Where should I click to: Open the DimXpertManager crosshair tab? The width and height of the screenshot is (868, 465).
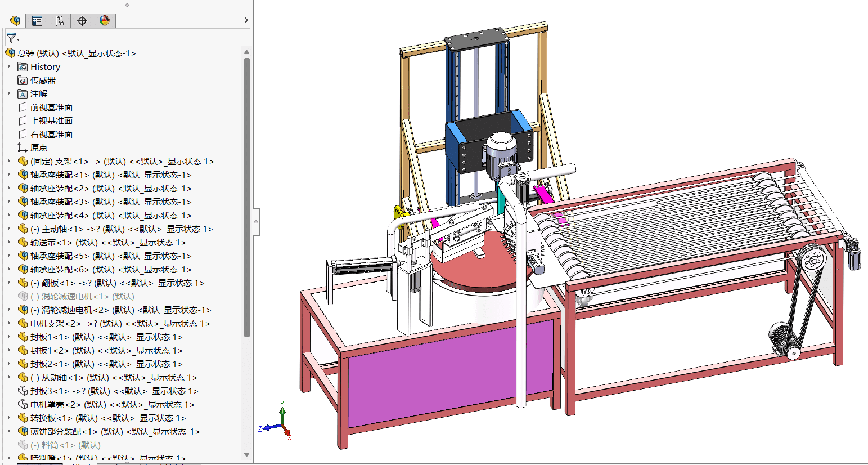pos(82,21)
